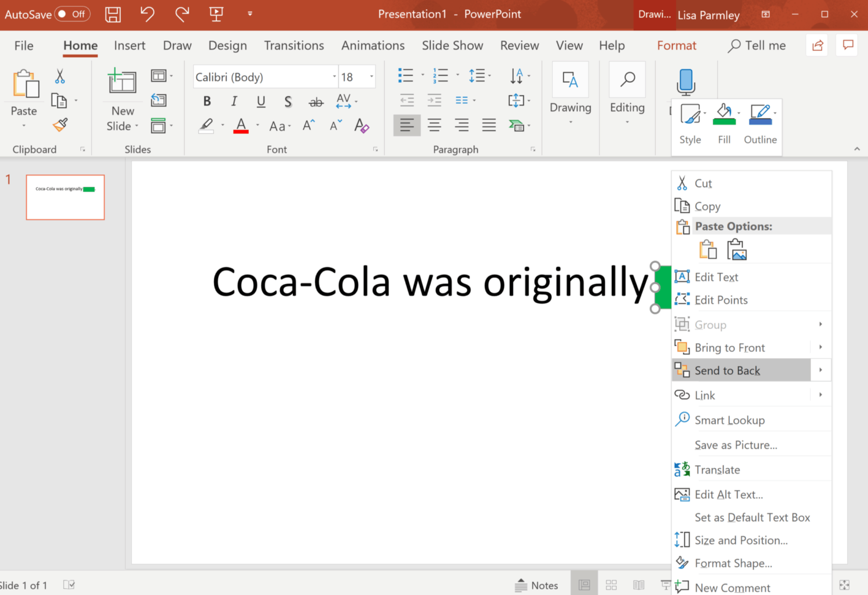This screenshot has height=595, width=868.
Task: Open shape Outline options in mini toolbar
Action: 760,123
